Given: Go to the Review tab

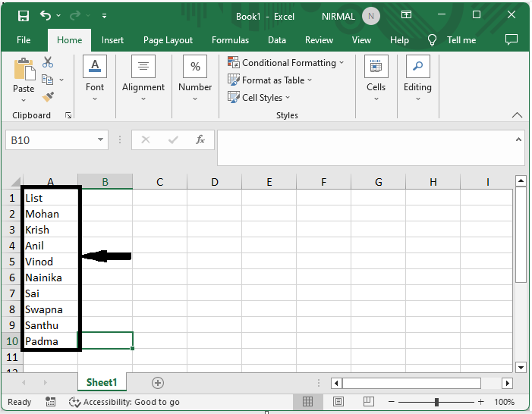Looking at the screenshot, I should (319, 40).
